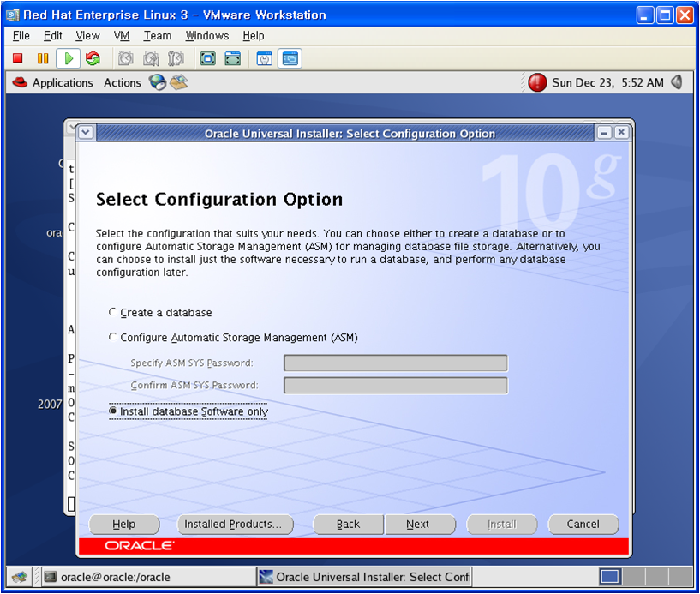Open the email client from GNOME panel
700x594 pixels.
tap(178, 82)
